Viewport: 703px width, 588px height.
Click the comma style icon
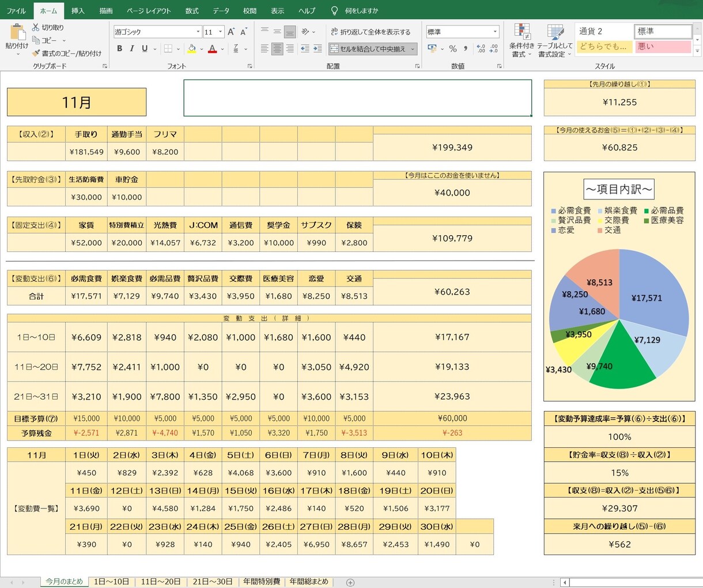[465, 49]
